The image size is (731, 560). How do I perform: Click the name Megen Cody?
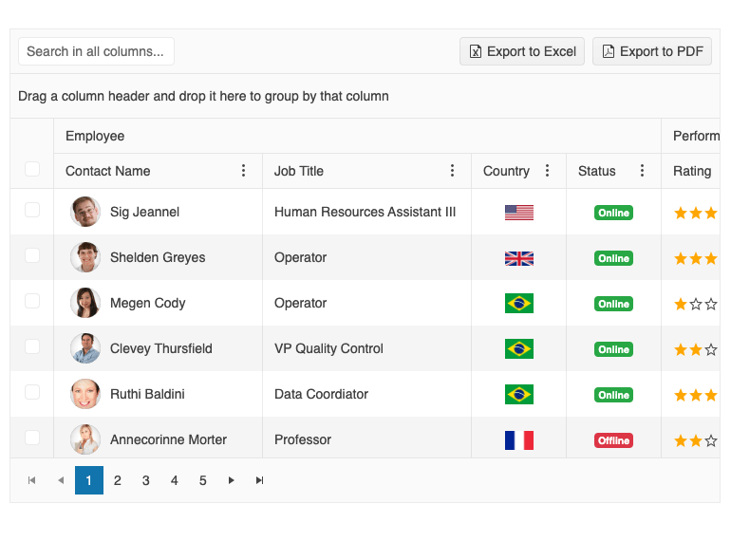pos(148,304)
